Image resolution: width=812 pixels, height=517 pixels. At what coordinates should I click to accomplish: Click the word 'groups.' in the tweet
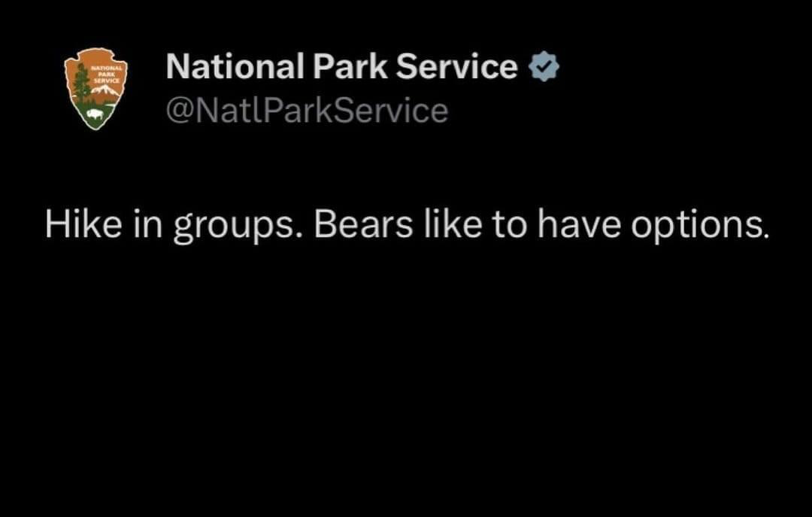click(x=239, y=227)
